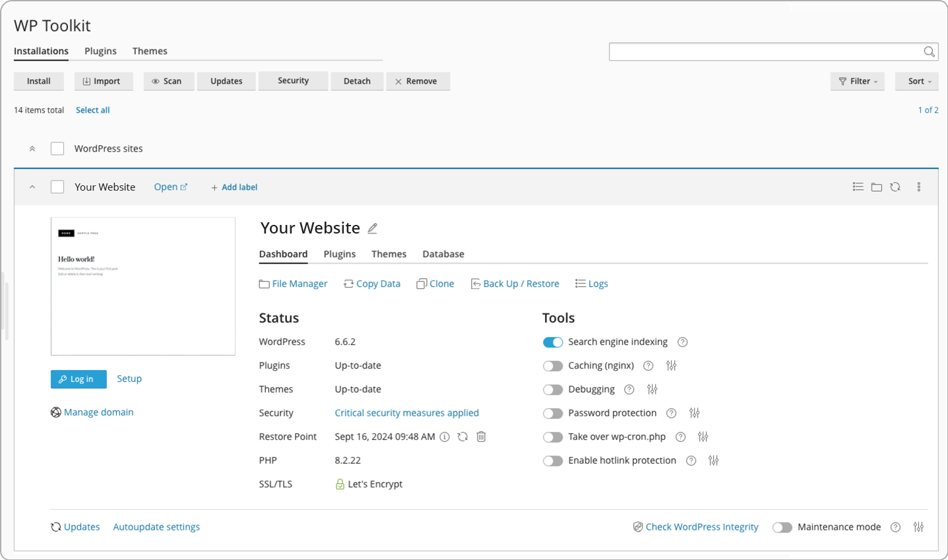Open help icon for Password protection
Viewport: 948px width, 560px height.
671,413
